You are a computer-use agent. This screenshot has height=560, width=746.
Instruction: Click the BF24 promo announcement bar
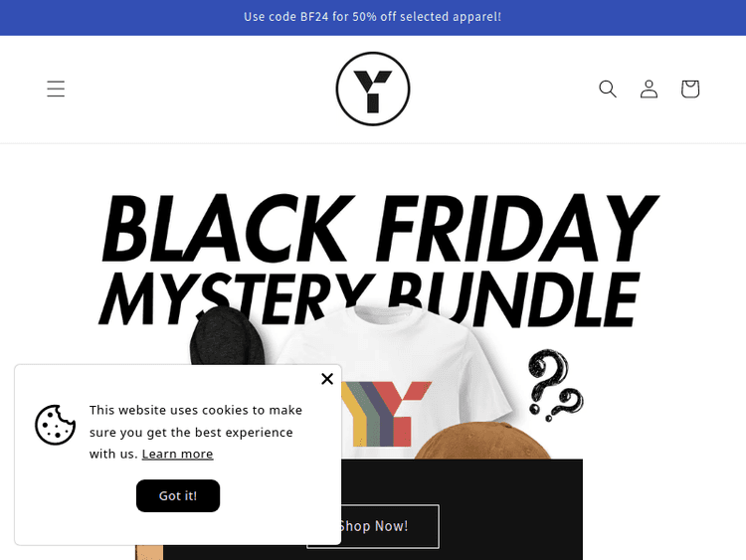click(x=373, y=17)
